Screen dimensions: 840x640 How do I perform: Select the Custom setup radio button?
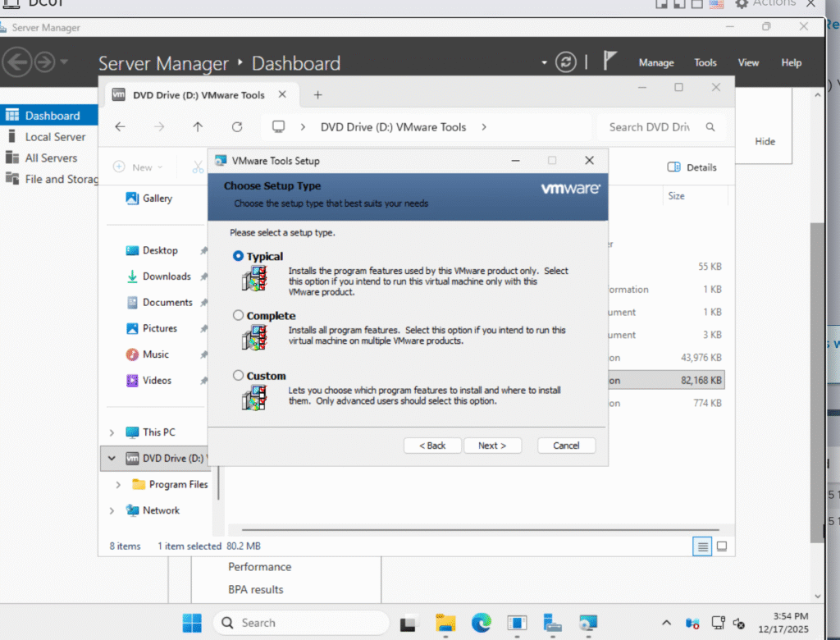239,376
